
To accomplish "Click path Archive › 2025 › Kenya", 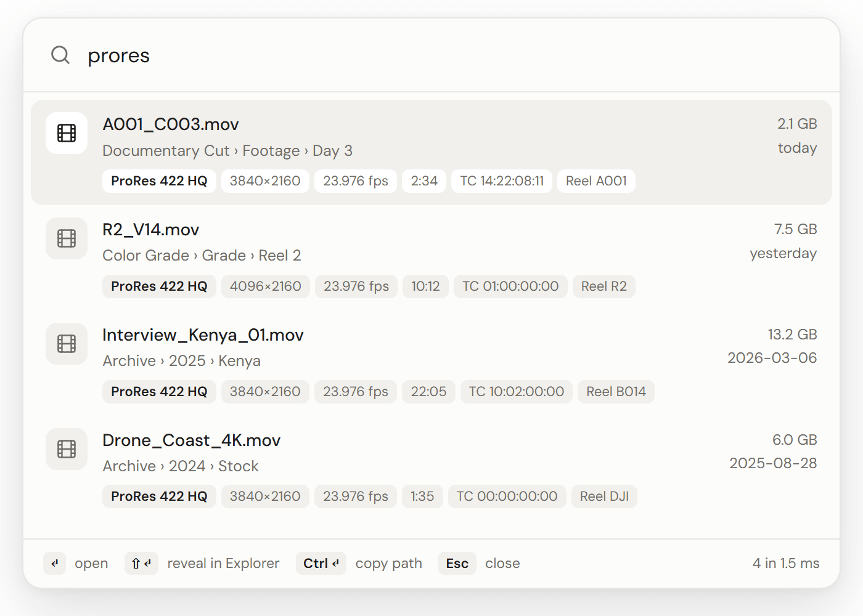I will coord(181,361).
